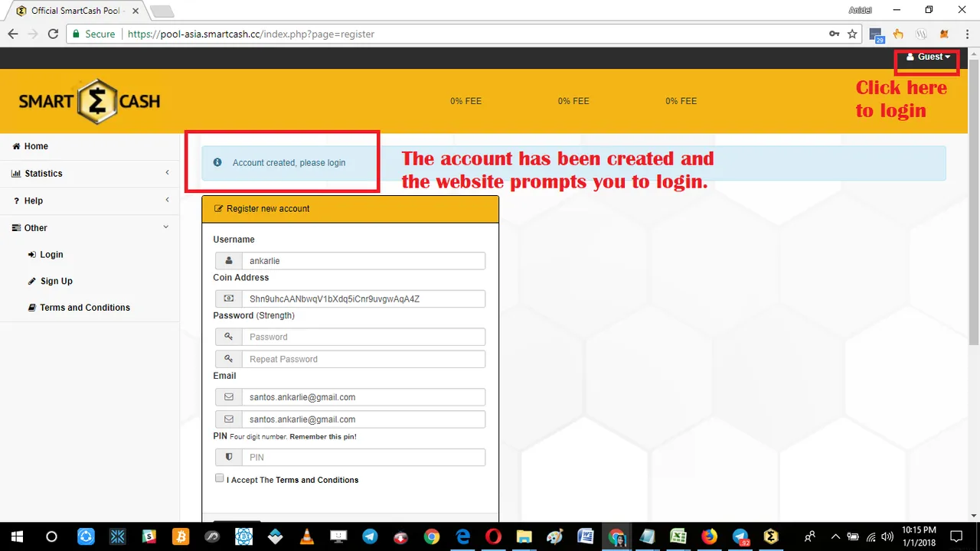The image size is (980, 551).
Task: Click the Username input field
Action: pos(363,261)
